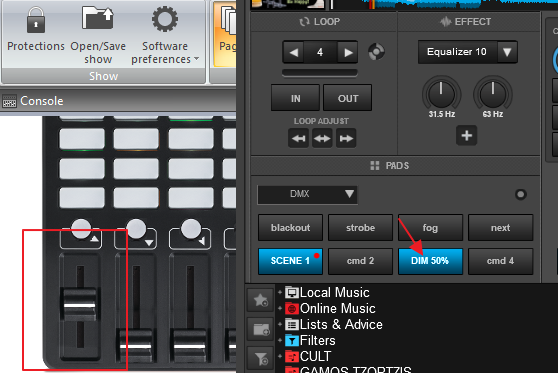This screenshot has height=373, width=558.
Task: Select the Online Music folder
Action: click(331, 309)
